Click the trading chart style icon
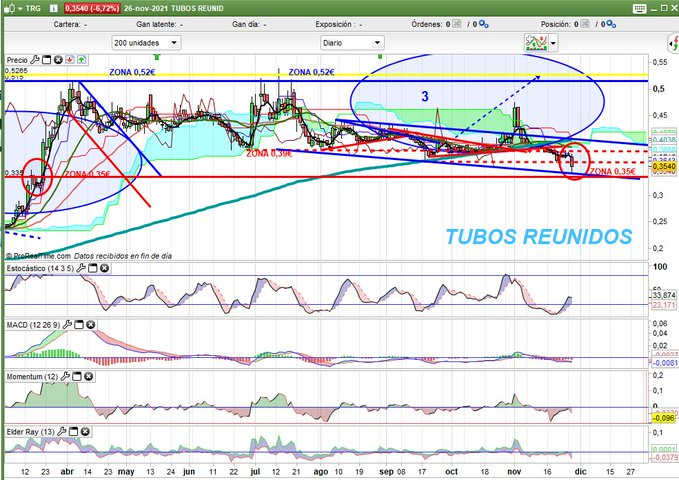Image resolution: width=679 pixels, height=480 pixels. click(536, 43)
